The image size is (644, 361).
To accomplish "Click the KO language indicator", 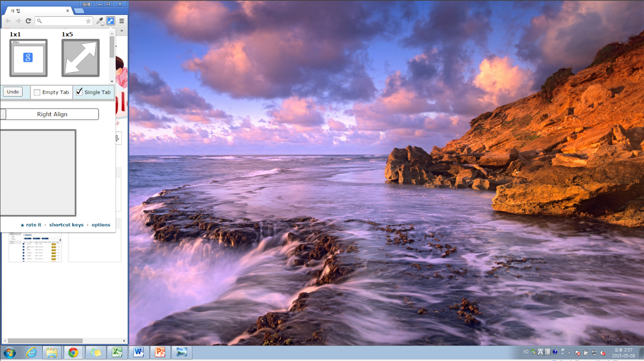I will (526, 352).
